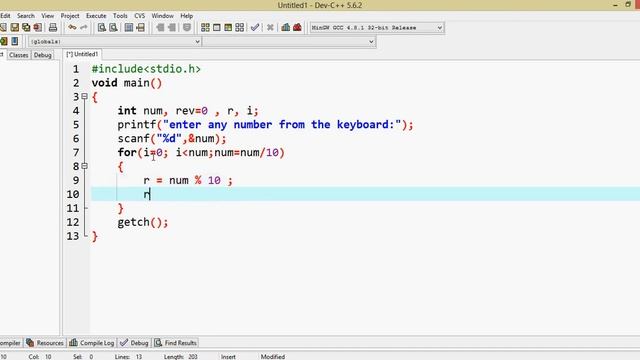The width and height of the screenshot is (640, 360).
Task: Open the View menu
Action: tap(47, 16)
